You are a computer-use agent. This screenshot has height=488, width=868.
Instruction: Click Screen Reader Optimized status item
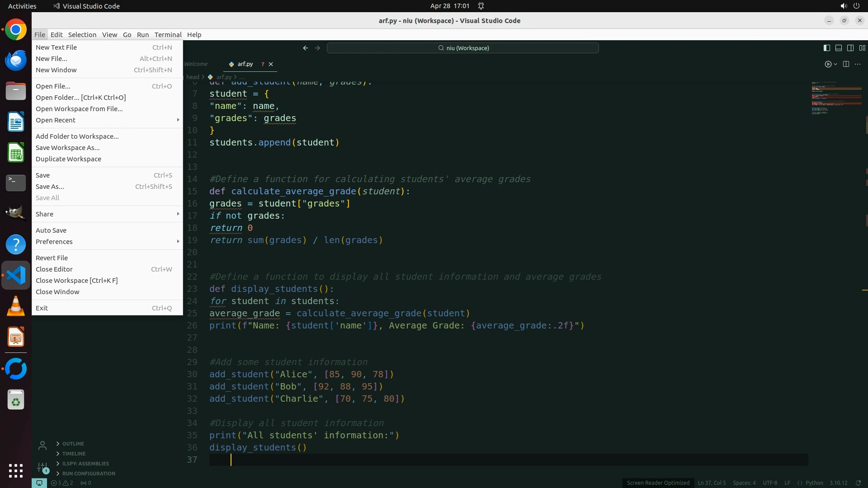(x=658, y=483)
